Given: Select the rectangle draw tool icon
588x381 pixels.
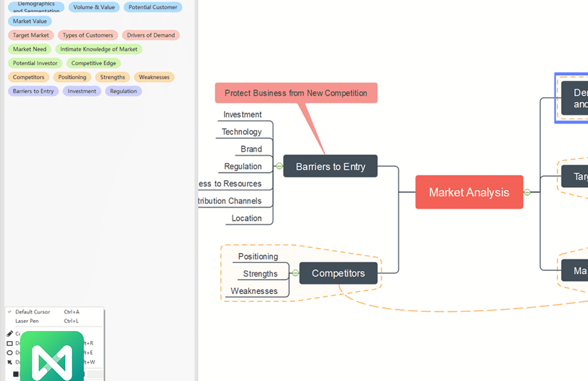Looking at the screenshot, I should tap(10, 343).
